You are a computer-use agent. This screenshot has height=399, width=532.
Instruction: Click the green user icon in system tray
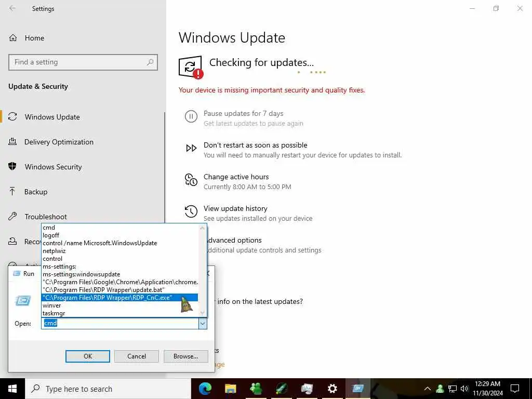(440, 389)
